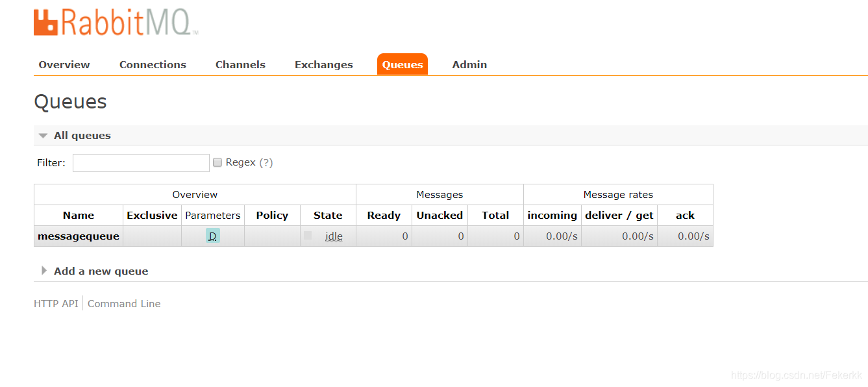This screenshot has height=387, width=868.
Task: Click the idle state label
Action: point(334,236)
